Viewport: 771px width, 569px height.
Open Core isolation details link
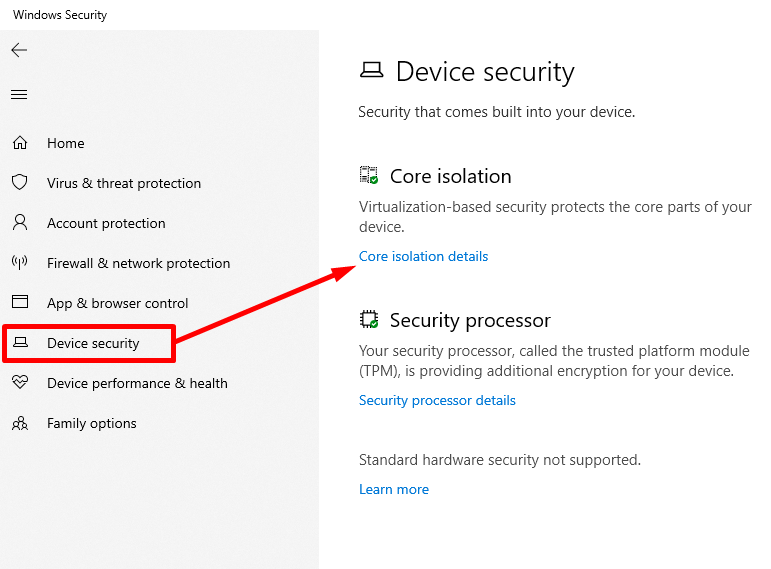point(423,256)
